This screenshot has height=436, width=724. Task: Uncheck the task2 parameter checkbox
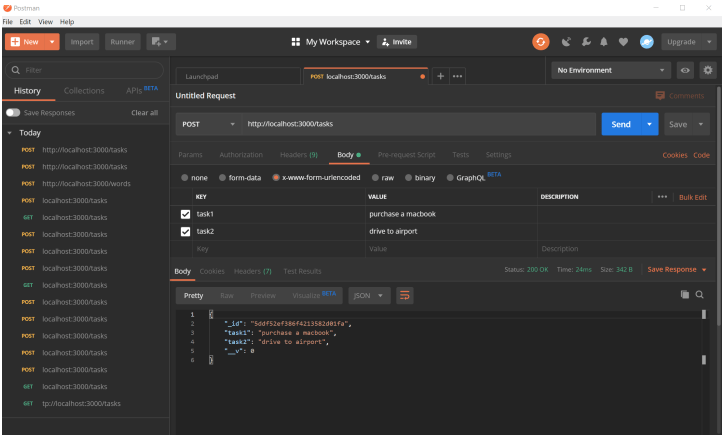(185, 231)
